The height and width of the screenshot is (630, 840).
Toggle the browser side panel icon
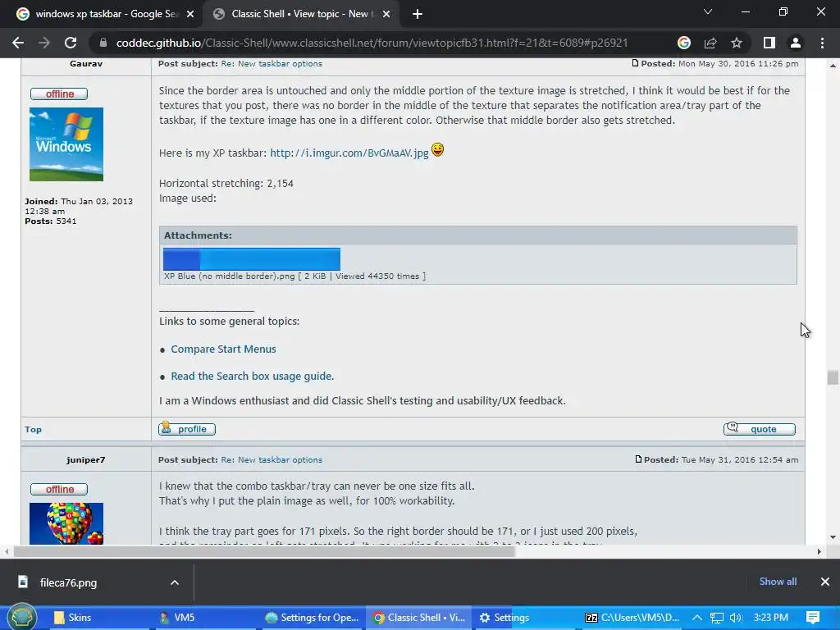click(769, 43)
